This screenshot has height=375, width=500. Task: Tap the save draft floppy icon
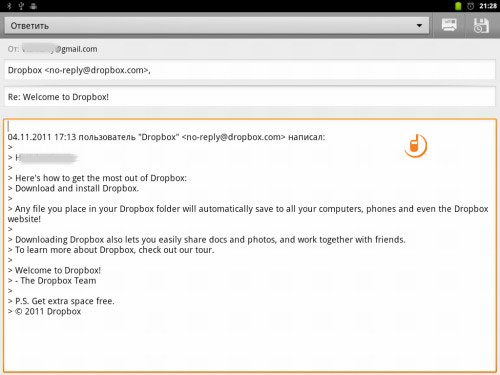click(481, 25)
